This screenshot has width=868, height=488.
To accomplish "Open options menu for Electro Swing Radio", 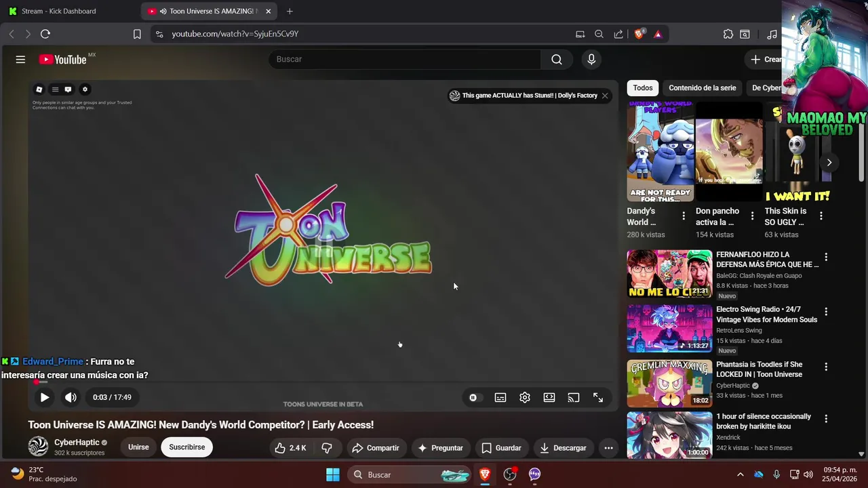I will pos(826,312).
